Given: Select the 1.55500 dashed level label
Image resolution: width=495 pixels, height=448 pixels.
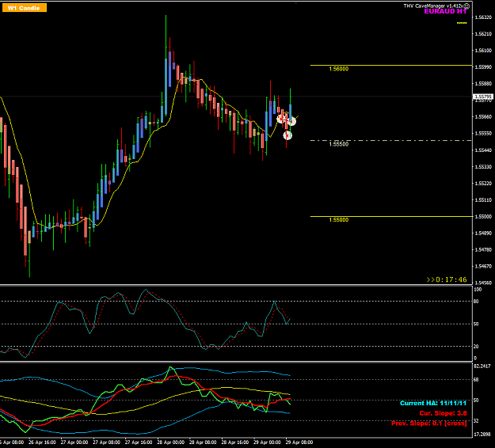Looking at the screenshot, I should (339, 144).
